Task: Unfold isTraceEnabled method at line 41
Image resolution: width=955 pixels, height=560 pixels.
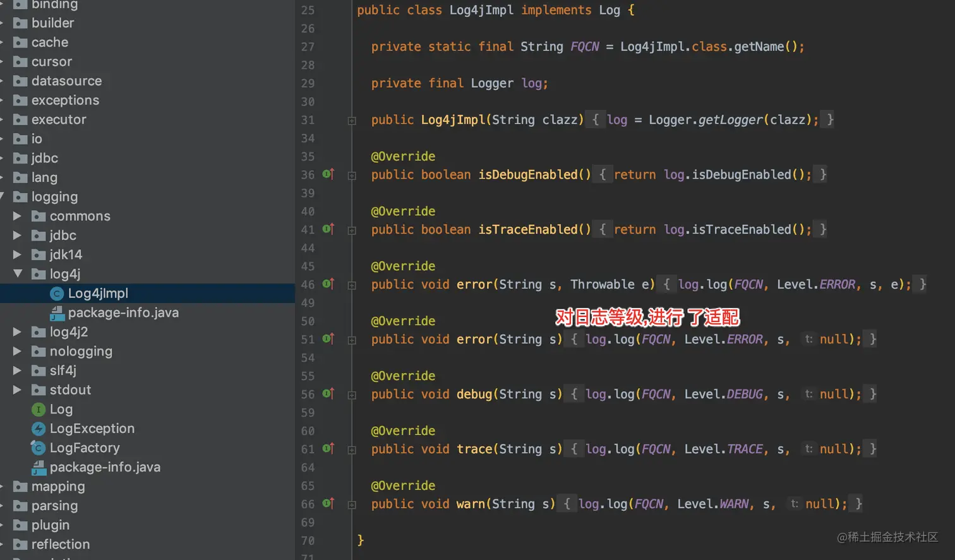Action: (352, 230)
